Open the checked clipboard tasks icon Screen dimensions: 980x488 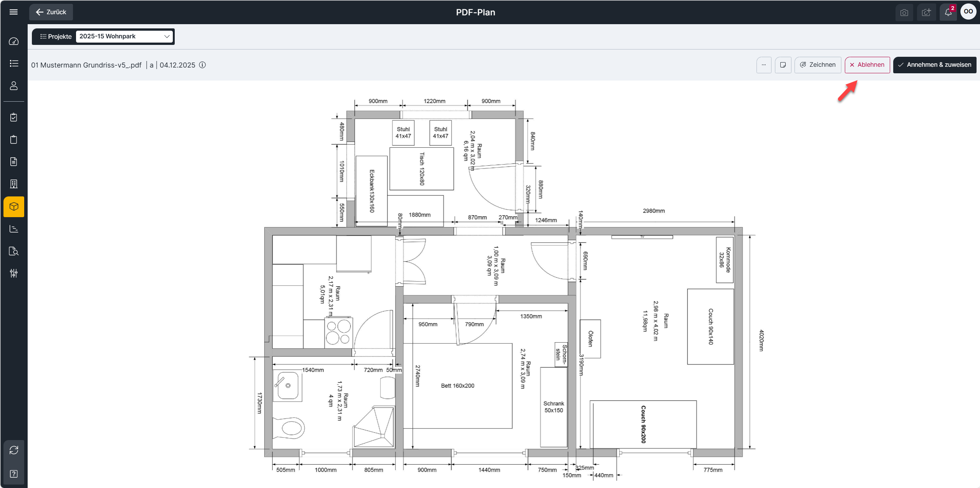pyautogui.click(x=14, y=117)
